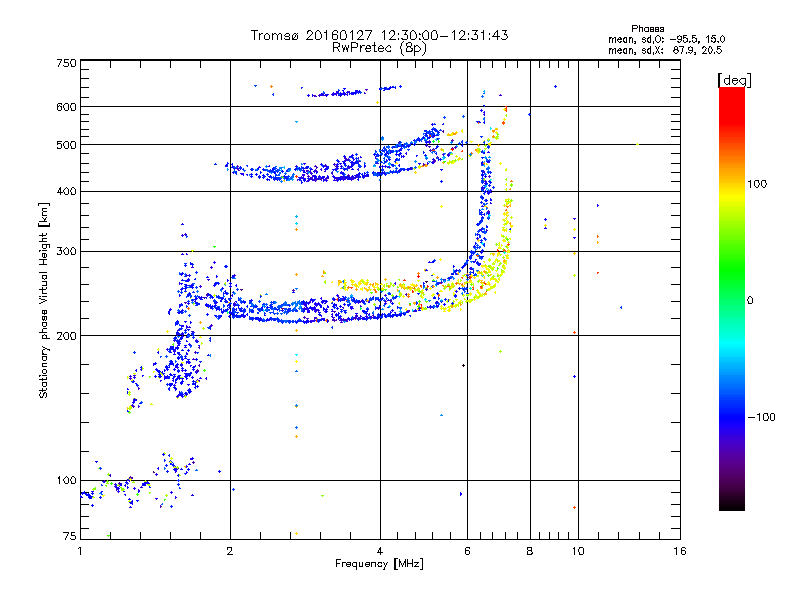Click the '[deg]' colorbar unit label
Viewport: 800px width, 600px height.
(734, 80)
